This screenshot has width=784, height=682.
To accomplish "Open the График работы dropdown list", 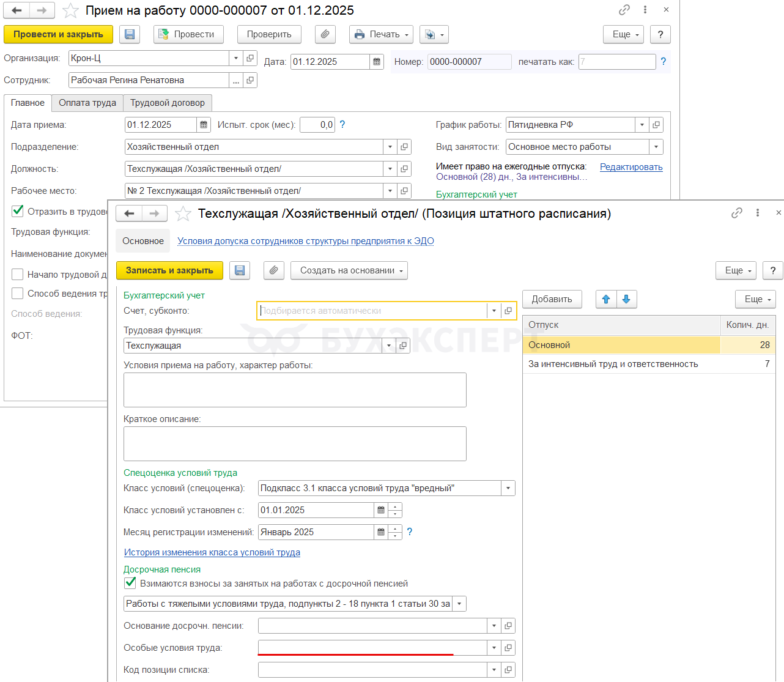I will coord(642,125).
